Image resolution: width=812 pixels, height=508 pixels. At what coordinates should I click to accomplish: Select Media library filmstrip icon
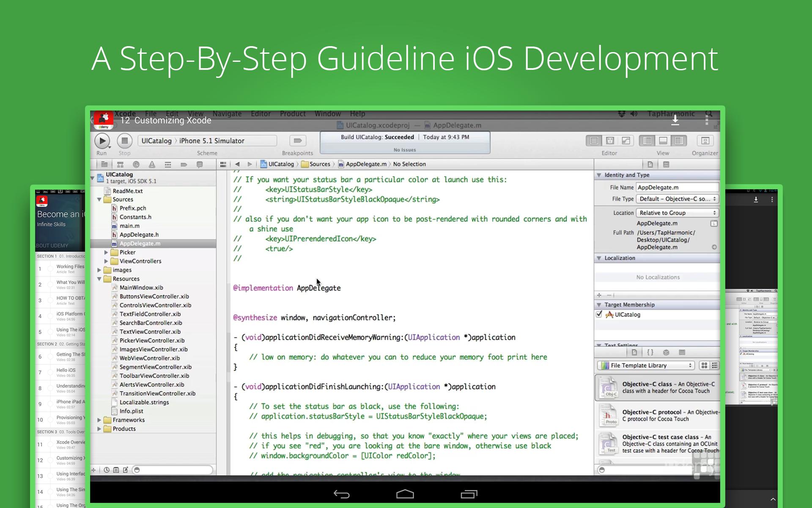(682, 352)
